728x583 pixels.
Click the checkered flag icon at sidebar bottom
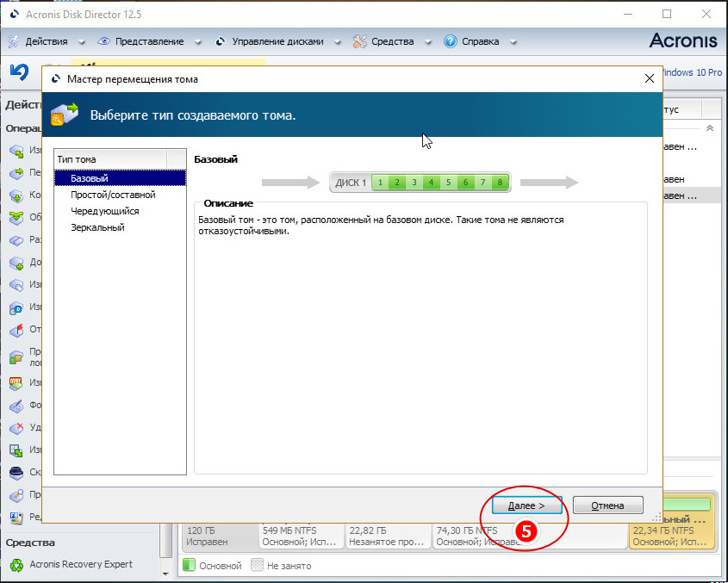pyautogui.click(x=16, y=518)
